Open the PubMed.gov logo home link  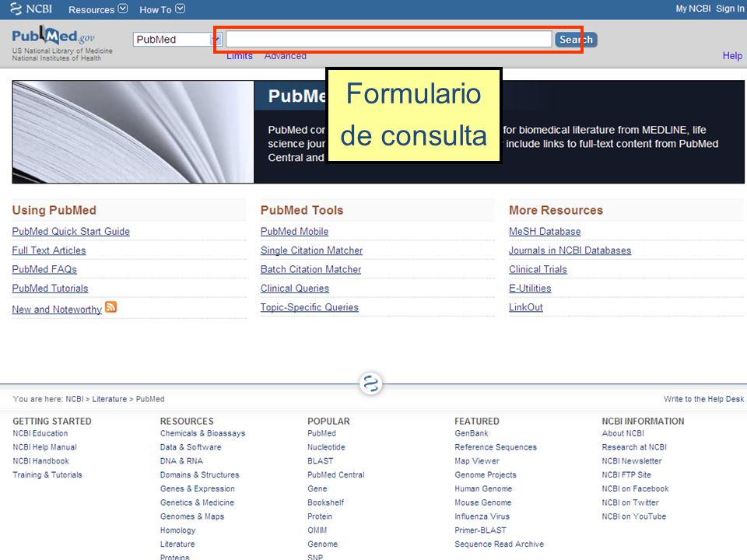coord(54,36)
